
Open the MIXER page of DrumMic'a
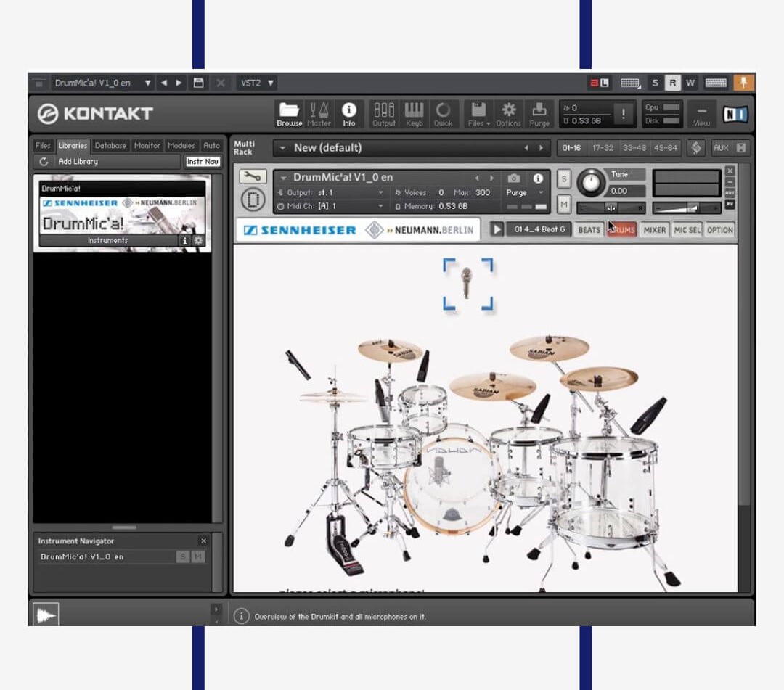[x=654, y=230]
